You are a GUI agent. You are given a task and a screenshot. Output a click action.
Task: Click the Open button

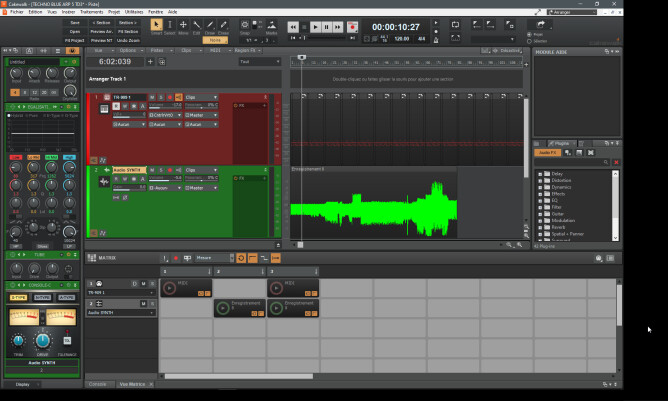pos(75,32)
